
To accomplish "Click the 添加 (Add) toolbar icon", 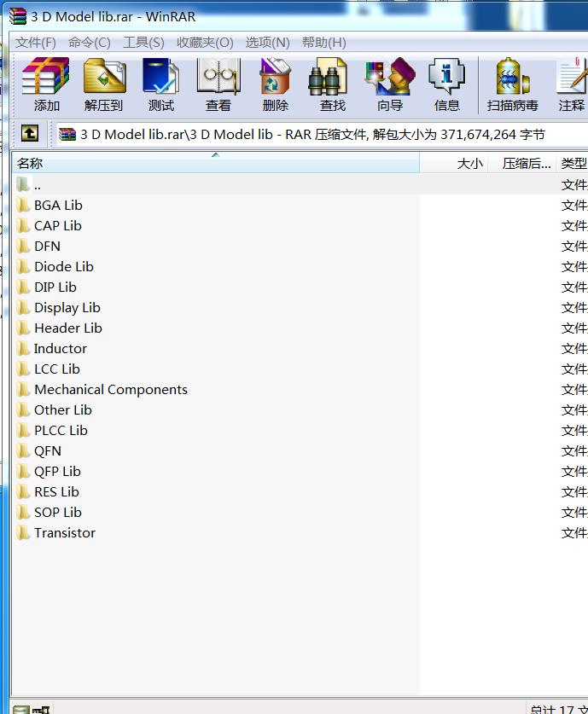I will pos(46,84).
